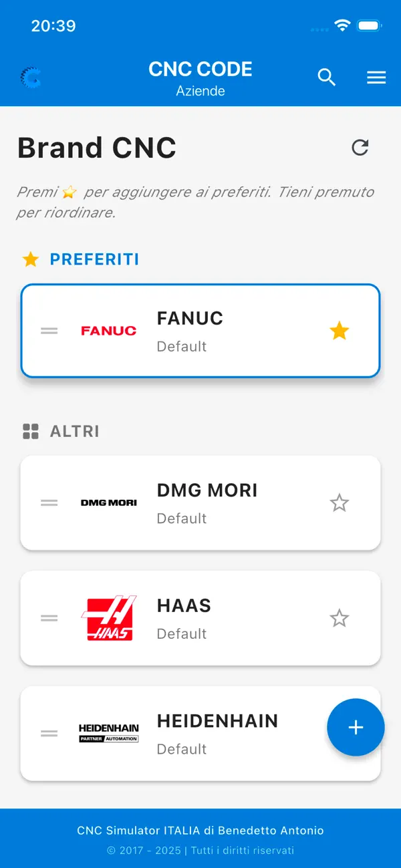Click the grid icon next to ALTRI
This screenshot has width=401, height=868.
(29, 431)
